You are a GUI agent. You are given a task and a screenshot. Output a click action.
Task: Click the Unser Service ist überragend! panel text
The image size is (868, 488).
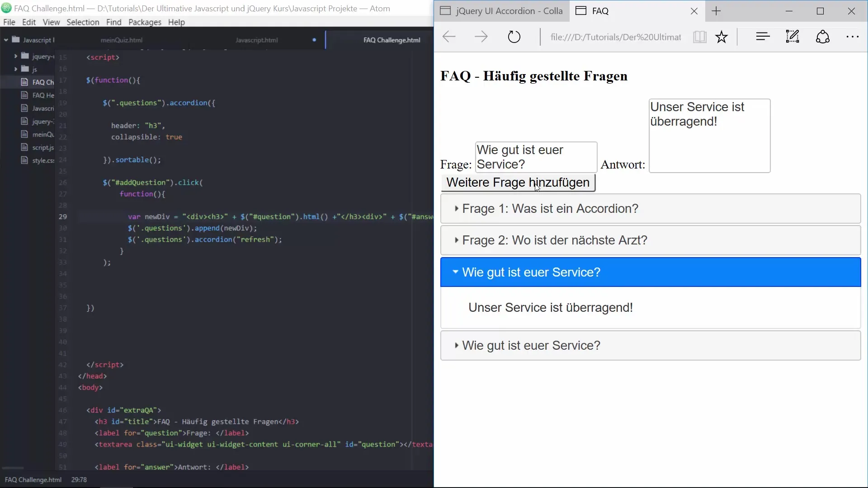tap(551, 308)
